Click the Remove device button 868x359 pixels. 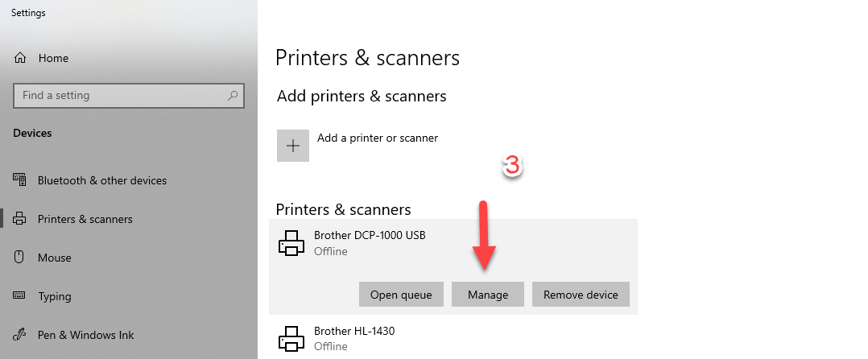point(581,295)
